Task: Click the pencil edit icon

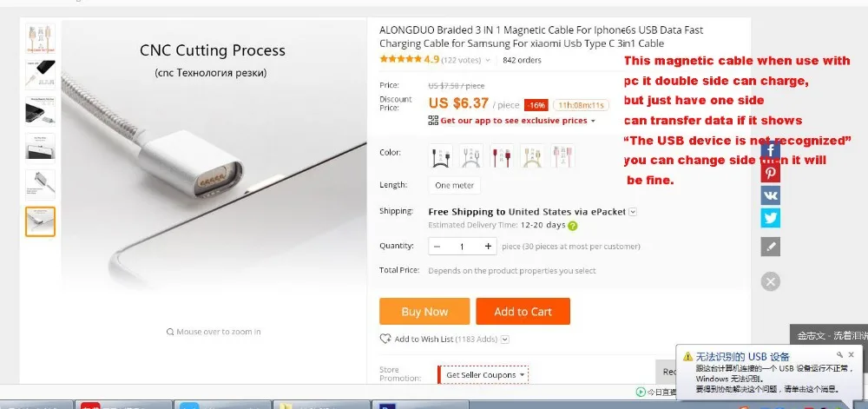Action: tap(770, 247)
